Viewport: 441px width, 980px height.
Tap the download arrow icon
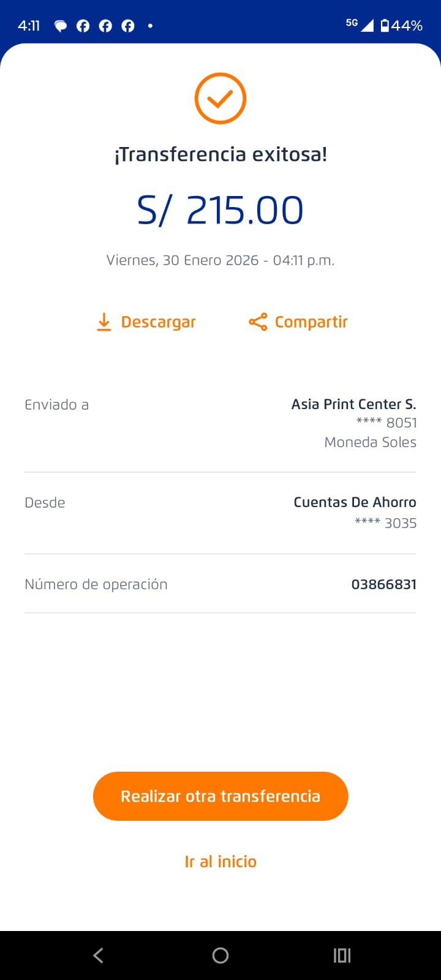104,322
